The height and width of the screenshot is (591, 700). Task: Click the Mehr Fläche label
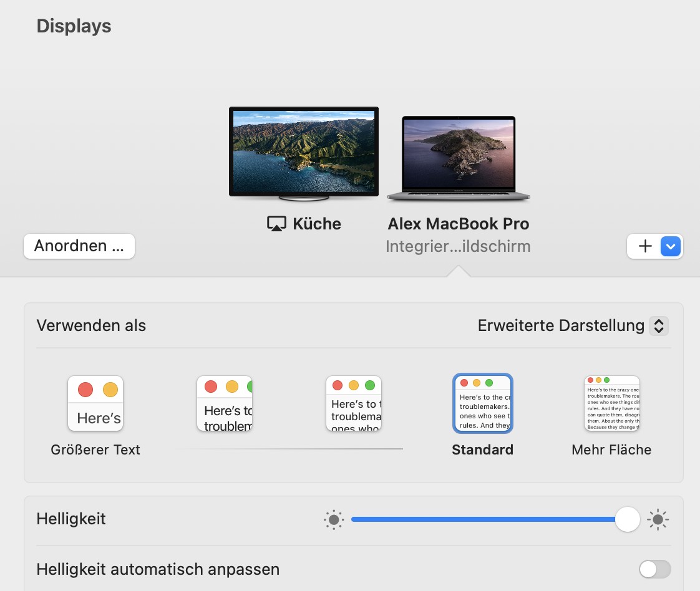click(x=611, y=449)
